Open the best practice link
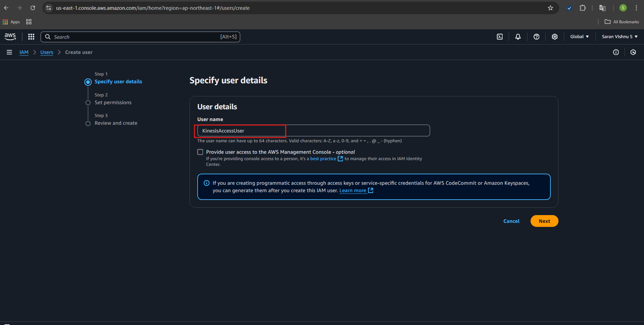This screenshot has height=325, width=644. coord(323,159)
